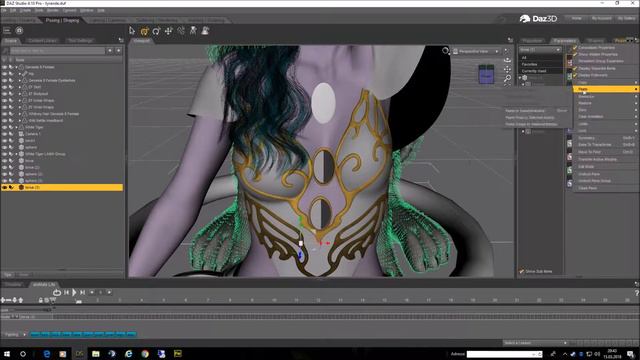Expand Genesis 8 Female Eyelashes node
640x360 pixels.
[x=20, y=80]
